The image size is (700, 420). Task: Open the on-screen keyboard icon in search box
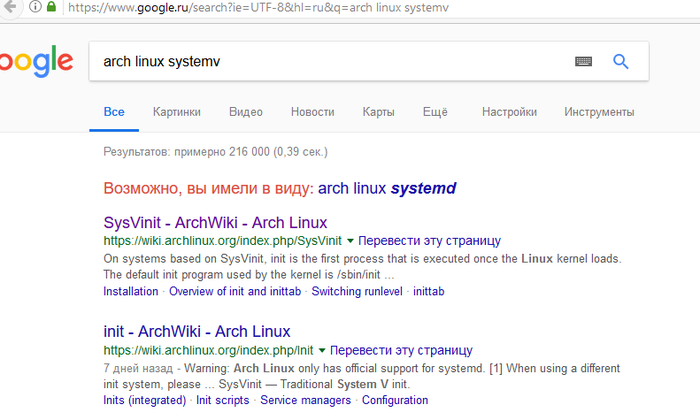coord(583,61)
